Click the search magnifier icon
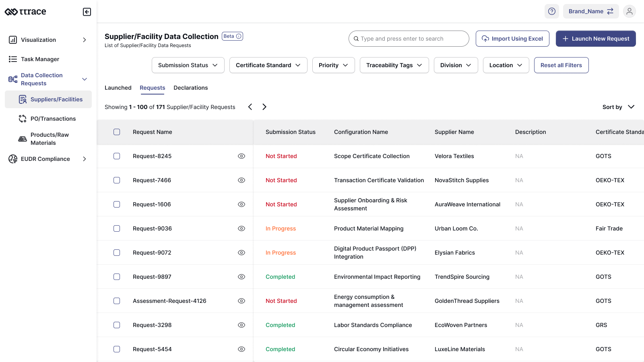The image size is (644, 362). 356,39
